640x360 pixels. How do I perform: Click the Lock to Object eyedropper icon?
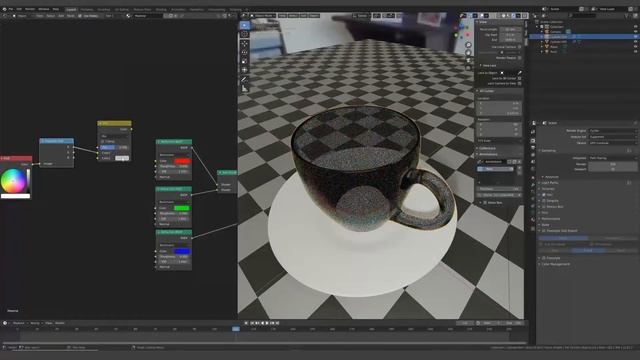pos(520,73)
